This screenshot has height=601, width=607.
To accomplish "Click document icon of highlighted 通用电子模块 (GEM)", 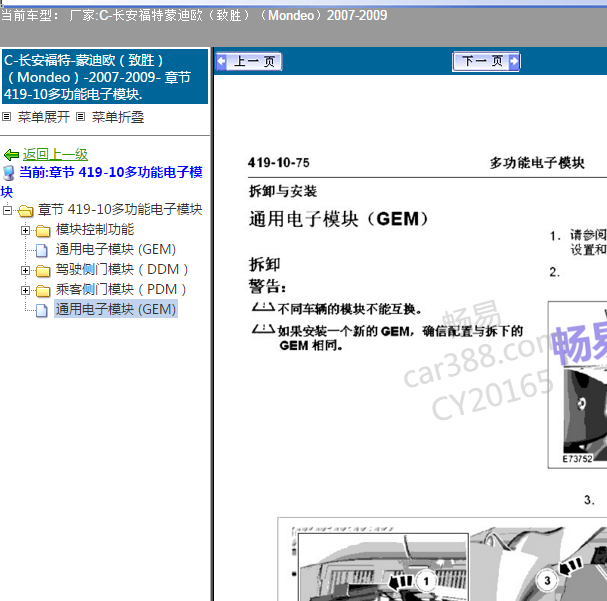I will [x=42, y=310].
